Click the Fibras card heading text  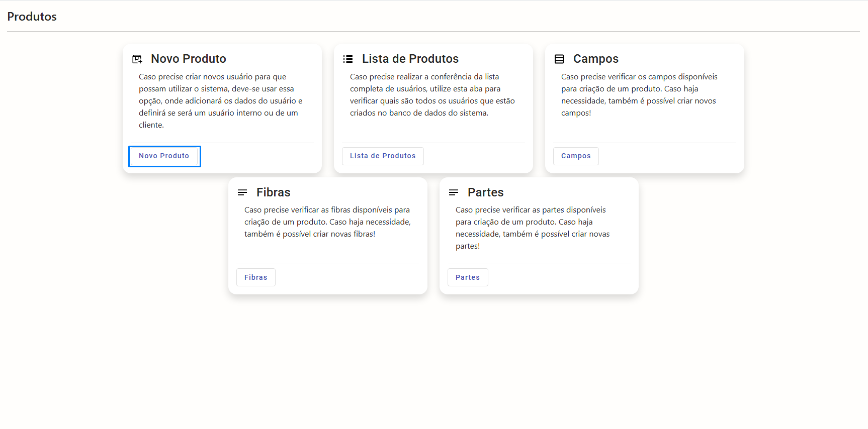273,192
